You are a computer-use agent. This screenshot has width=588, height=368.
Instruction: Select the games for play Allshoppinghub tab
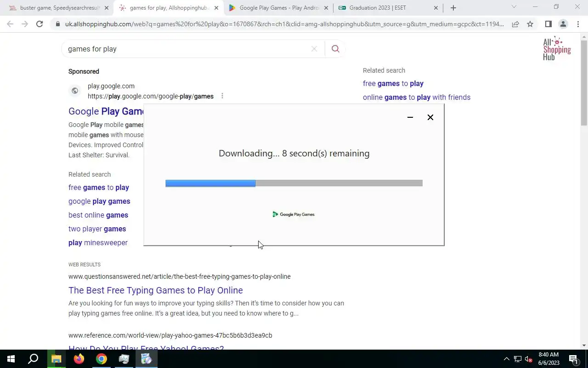pos(169,8)
